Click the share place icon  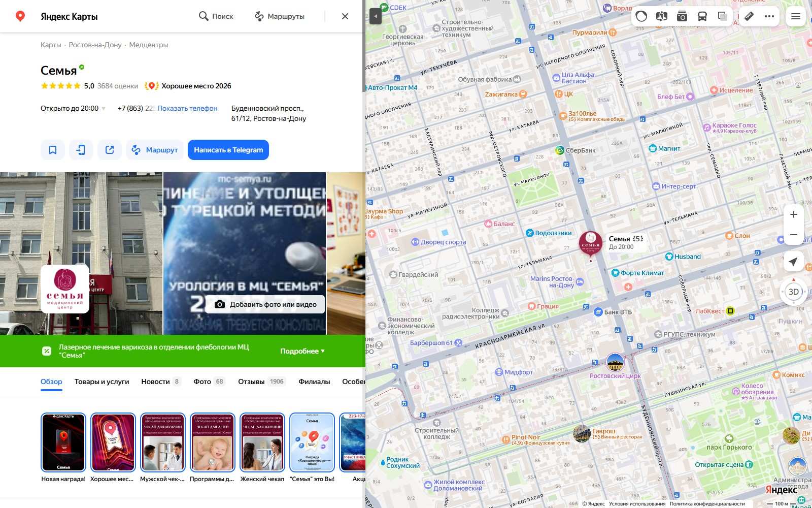tap(110, 150)
